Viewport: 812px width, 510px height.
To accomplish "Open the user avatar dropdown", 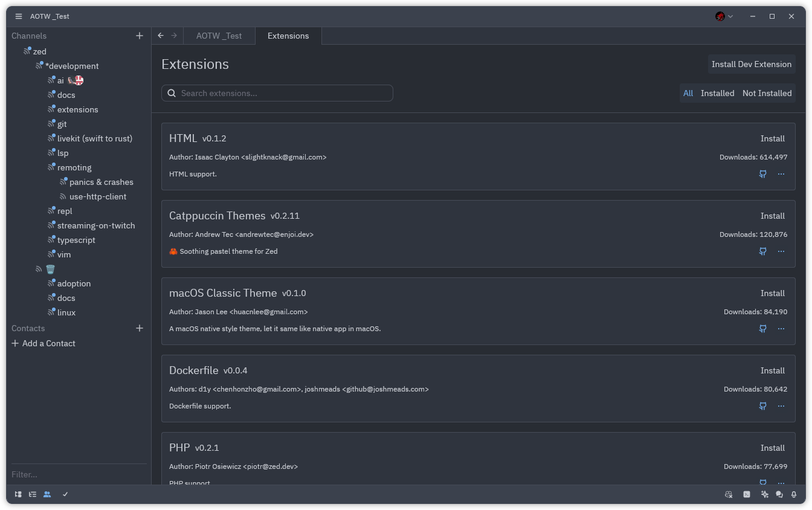I will [x=724, y=16].
